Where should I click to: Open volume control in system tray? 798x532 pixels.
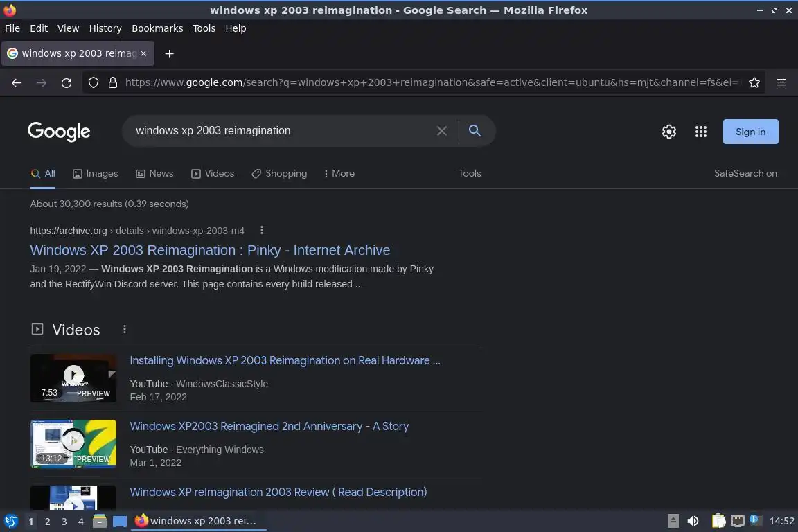click(x=693, y=521)
